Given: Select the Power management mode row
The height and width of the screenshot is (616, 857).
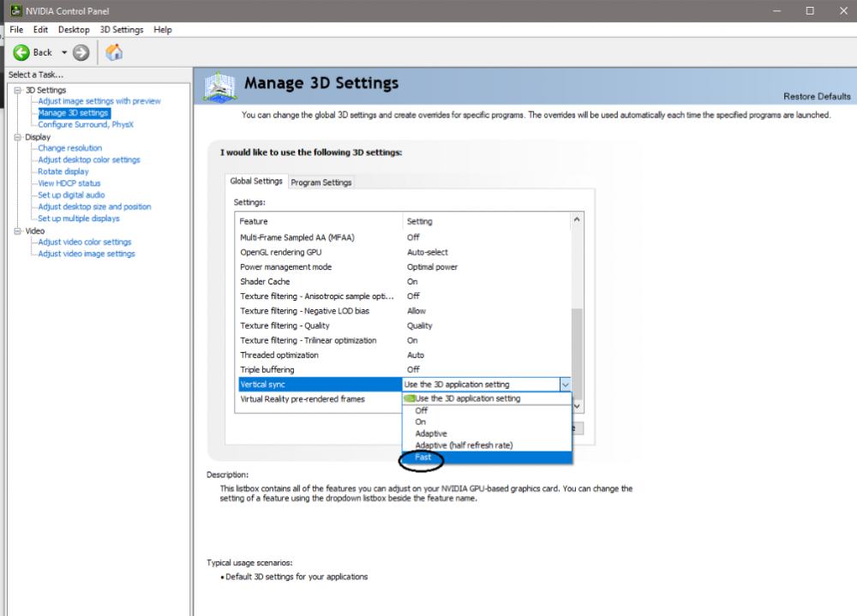Looking at the screenshot, I should coord(405,267).
